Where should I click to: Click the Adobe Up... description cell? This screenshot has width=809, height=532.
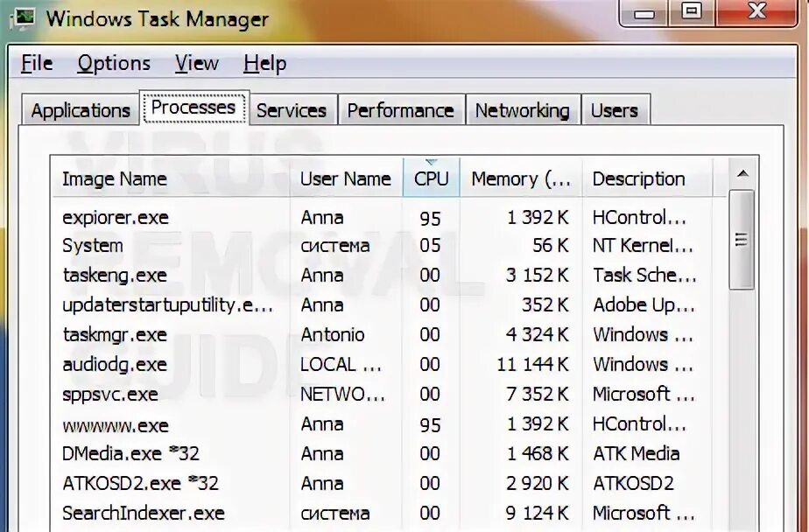pos(644,305)
